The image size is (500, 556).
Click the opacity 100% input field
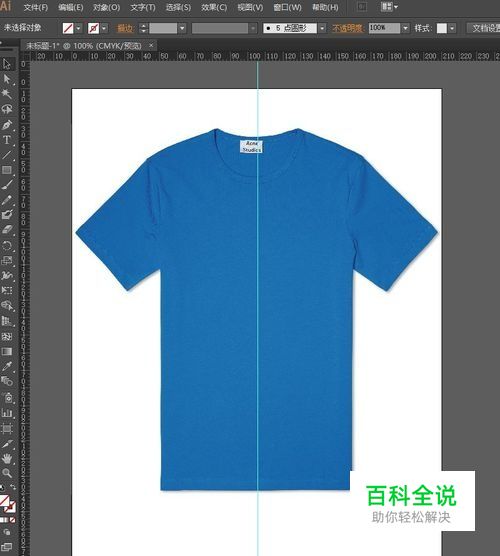click(384, 28)
